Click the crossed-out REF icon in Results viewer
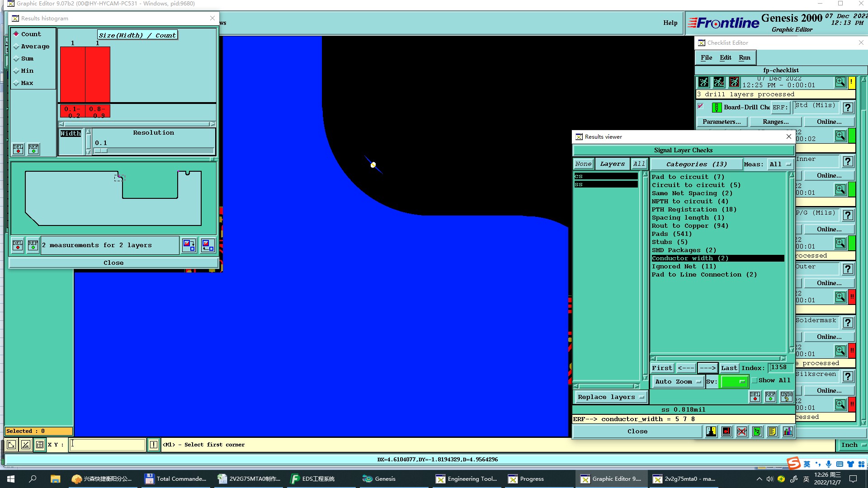This screenshot has height=488, width=868. tap(742, 432)
